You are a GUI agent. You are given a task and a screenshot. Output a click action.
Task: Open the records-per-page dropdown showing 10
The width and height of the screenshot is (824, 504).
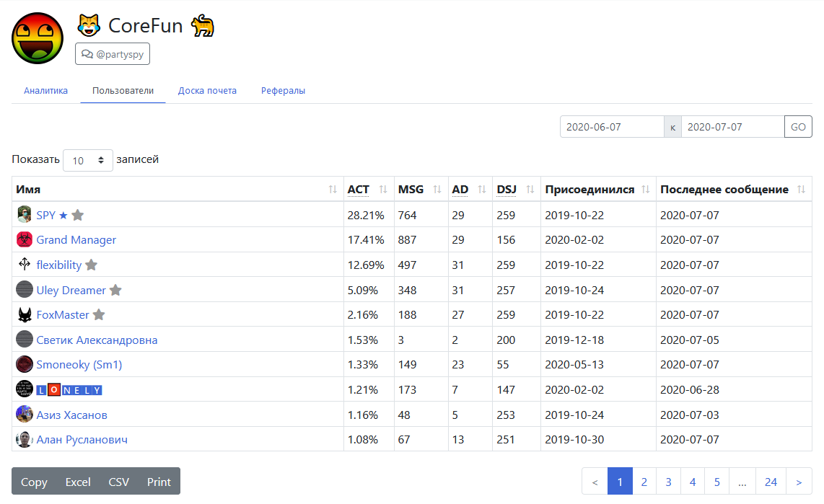point(88,160)
